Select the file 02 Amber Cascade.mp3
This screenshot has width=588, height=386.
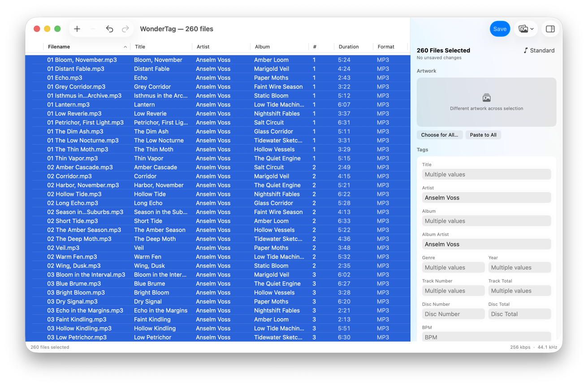coord(80,167)
